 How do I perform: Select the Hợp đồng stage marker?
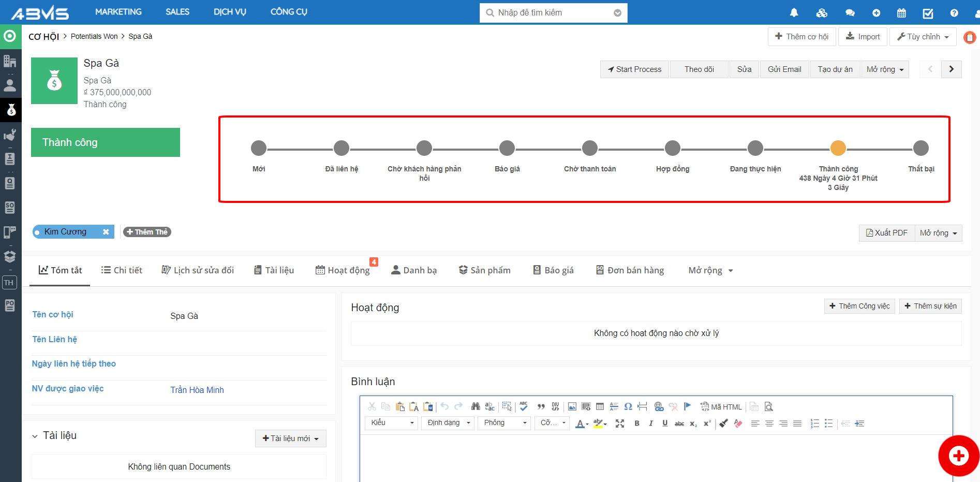672,149
